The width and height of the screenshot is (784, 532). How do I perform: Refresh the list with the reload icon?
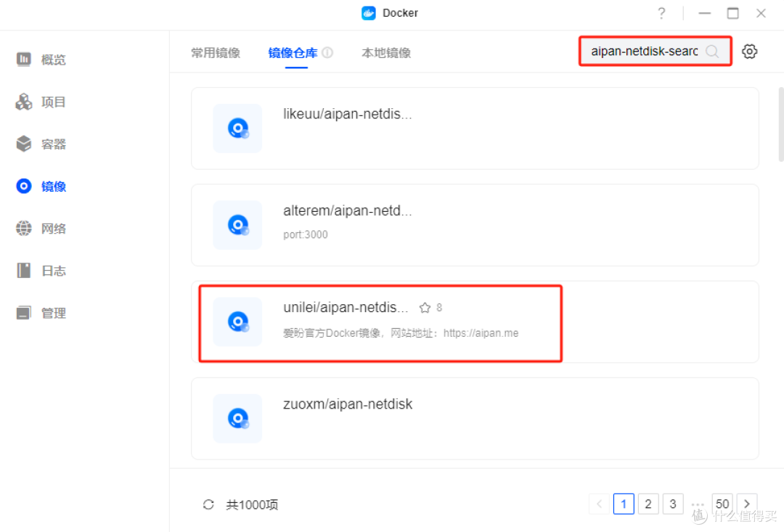coord(208,504)
